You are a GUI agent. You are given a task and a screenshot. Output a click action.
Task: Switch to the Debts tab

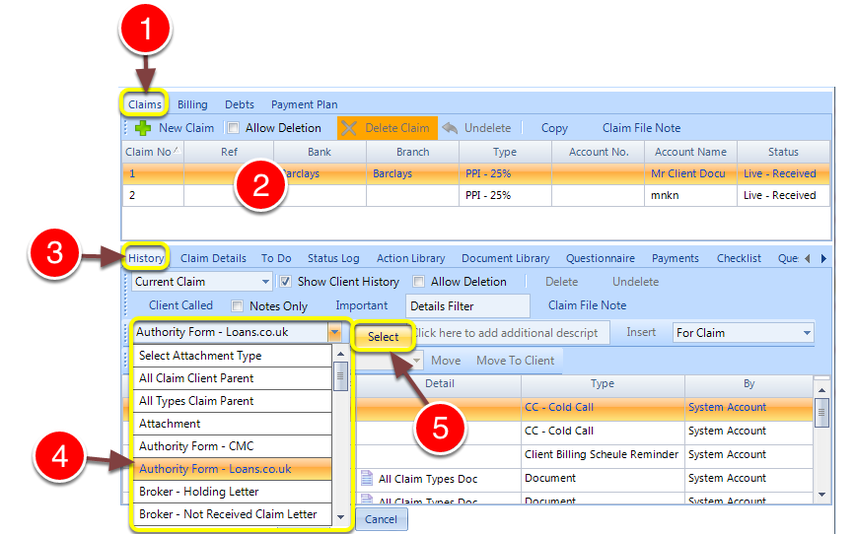click(239, 104)
